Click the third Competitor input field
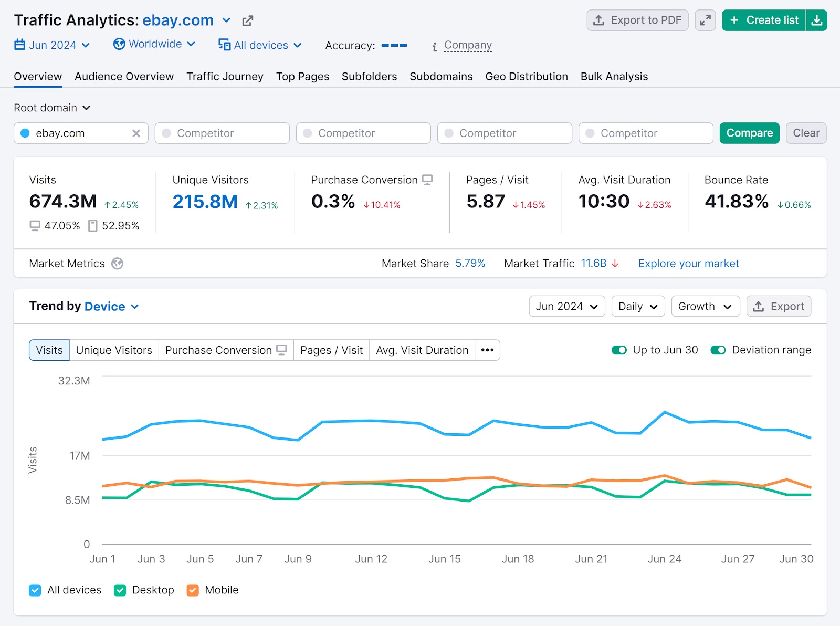 point(505,133)
